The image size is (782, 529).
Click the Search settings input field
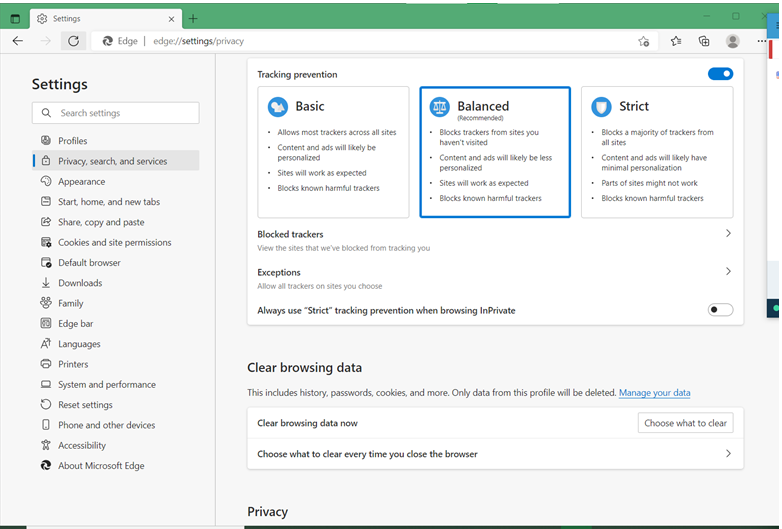(116, 113)
